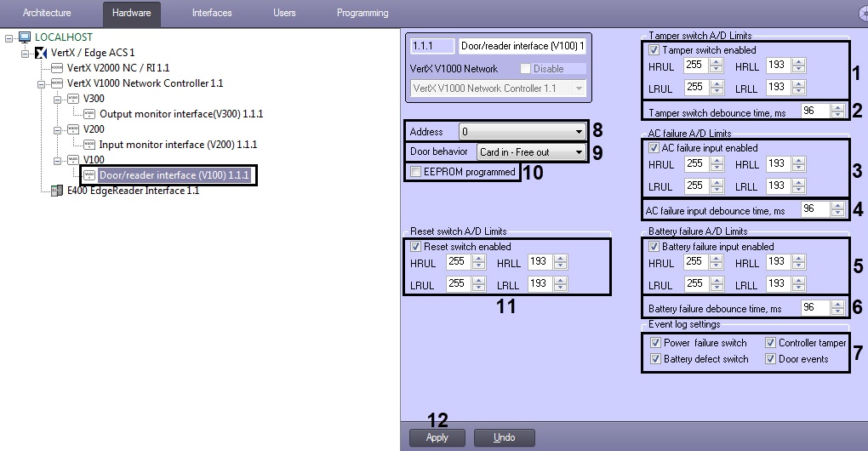Collapse the V100 tree branch
This screenshot has width=868, height=451.
click(x=58, y=161)
